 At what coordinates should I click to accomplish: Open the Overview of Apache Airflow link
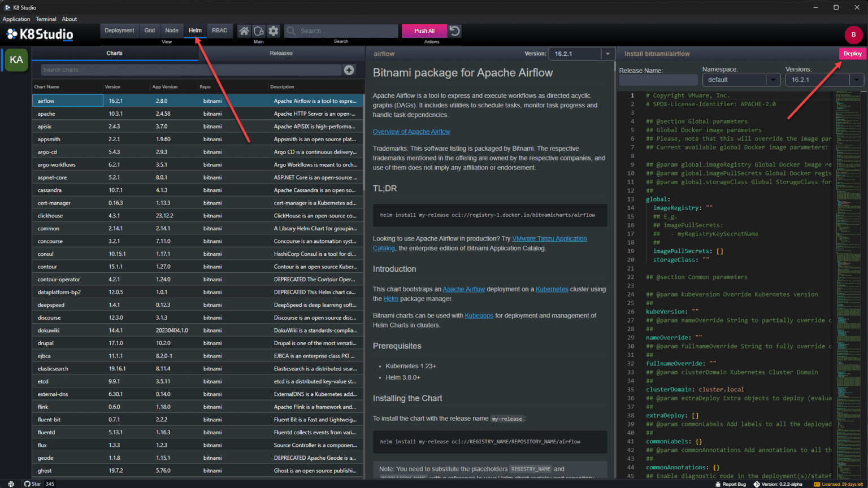[411, 131]
